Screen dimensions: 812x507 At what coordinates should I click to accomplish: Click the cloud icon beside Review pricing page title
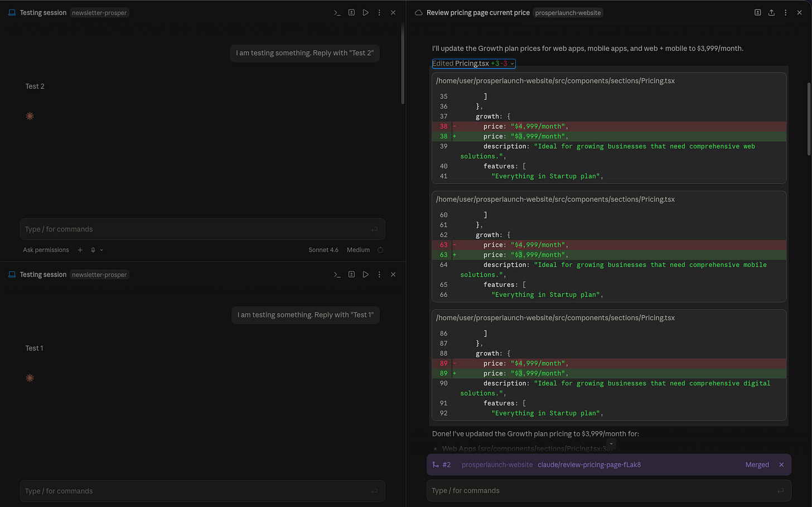pos(419,12)
